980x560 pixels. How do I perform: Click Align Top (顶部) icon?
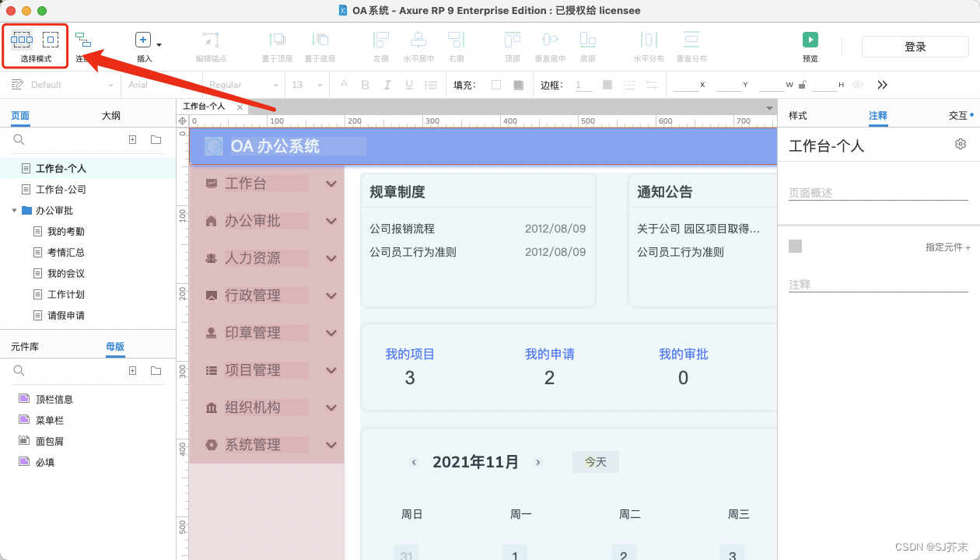(x=513, y=39)
